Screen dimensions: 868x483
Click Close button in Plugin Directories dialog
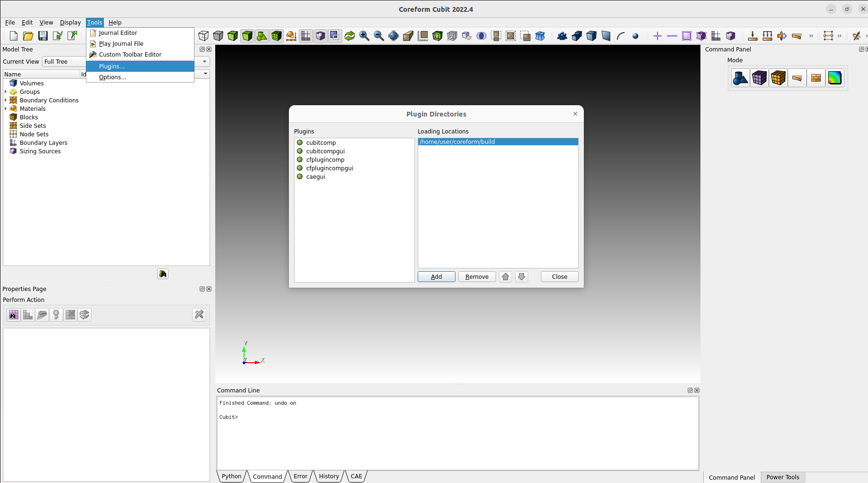click(x=560, y=277)
